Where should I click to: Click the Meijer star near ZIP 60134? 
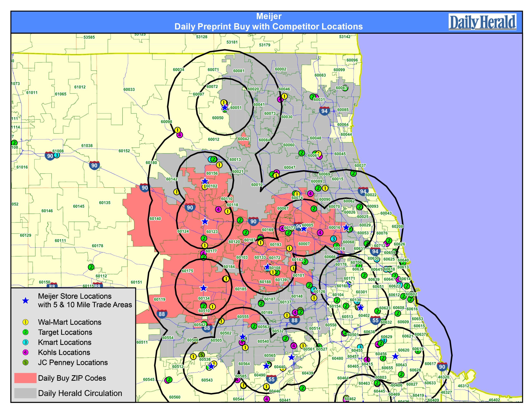pyautogui.click(x=203, y=288)
